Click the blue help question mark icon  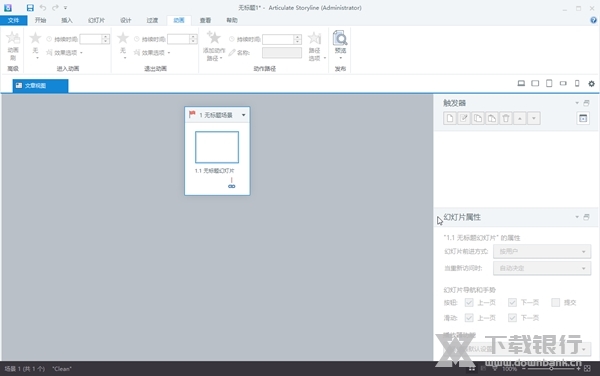593,20
